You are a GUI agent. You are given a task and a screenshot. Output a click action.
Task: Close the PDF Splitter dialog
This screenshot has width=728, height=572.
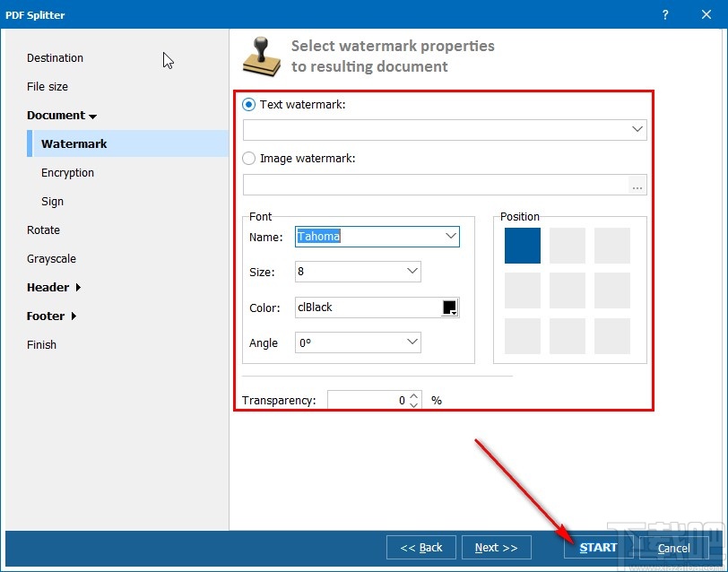tap(706, 15)
